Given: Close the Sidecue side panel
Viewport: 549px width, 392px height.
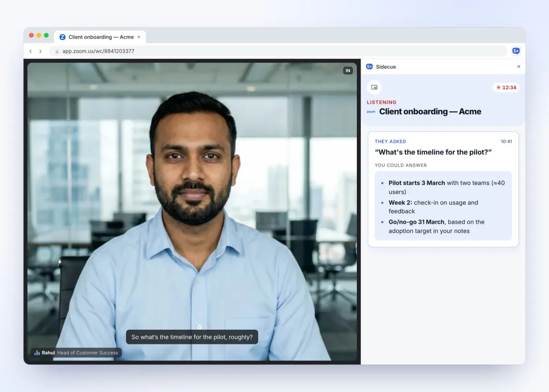Looking at the screenshot, I should click(x=518, y=67).
